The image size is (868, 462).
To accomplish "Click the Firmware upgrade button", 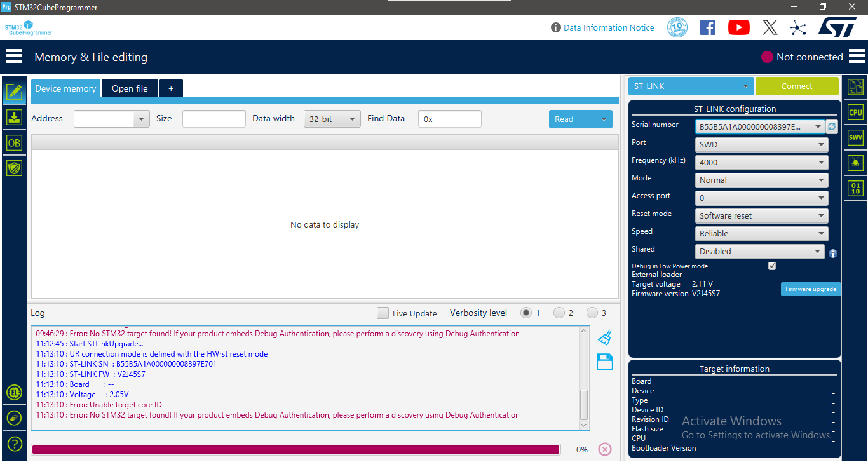I will tap(811, 289).
